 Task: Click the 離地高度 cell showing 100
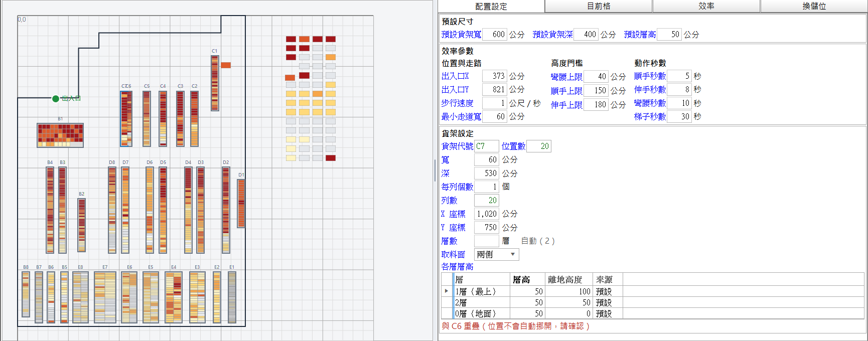[569, 291]
